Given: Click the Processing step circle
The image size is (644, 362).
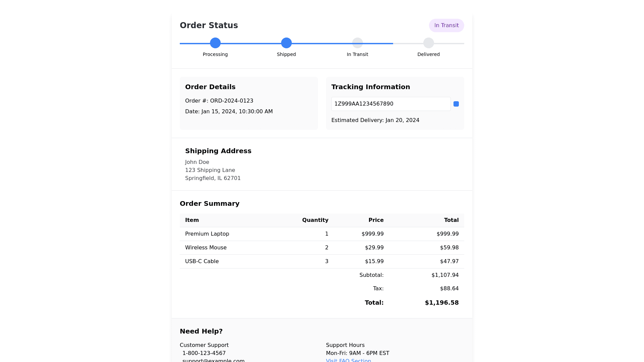Looking at the screenshot, I should 215,43.
